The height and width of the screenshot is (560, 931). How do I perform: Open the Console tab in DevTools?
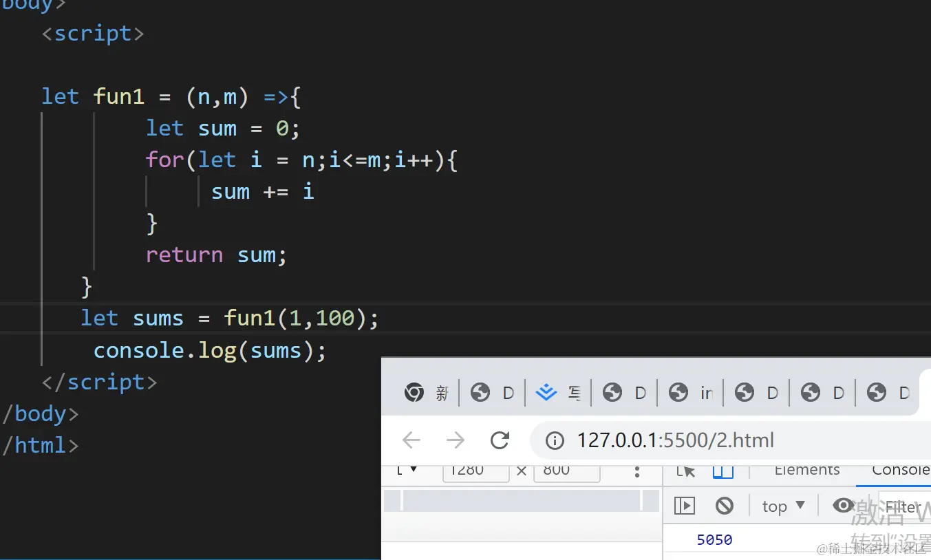pyautogui.click(x=900, y=470)
